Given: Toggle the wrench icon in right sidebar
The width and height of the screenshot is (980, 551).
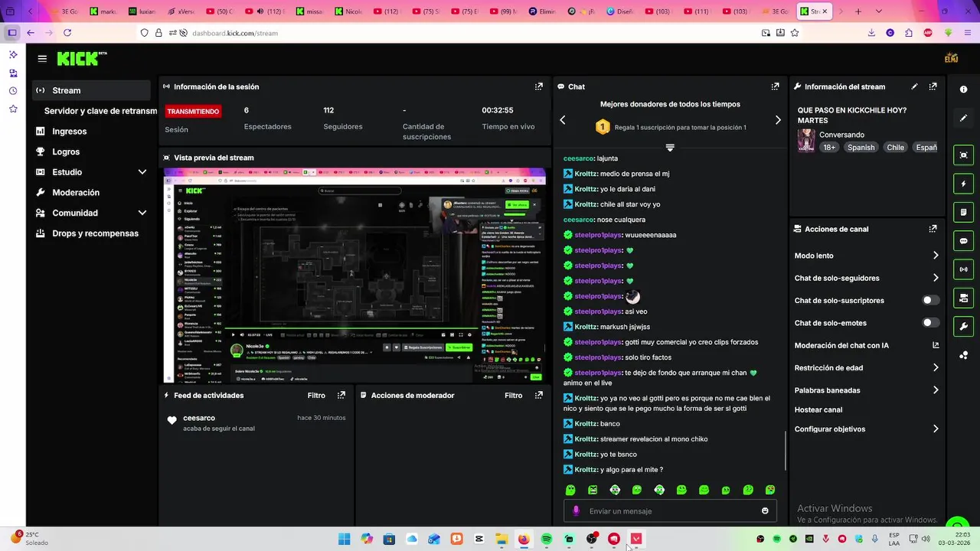Looking at the screenshot, I should tap(963, 327).
